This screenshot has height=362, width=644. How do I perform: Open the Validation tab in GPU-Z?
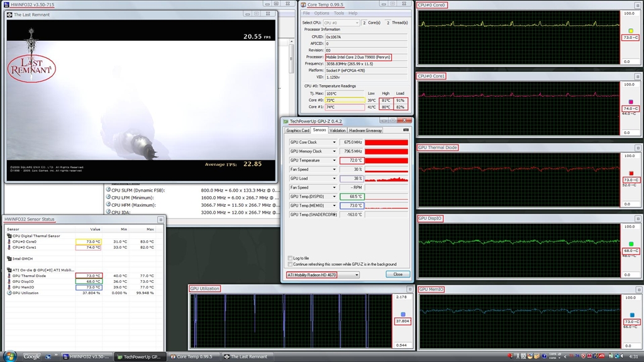click(x=338, y=130)
